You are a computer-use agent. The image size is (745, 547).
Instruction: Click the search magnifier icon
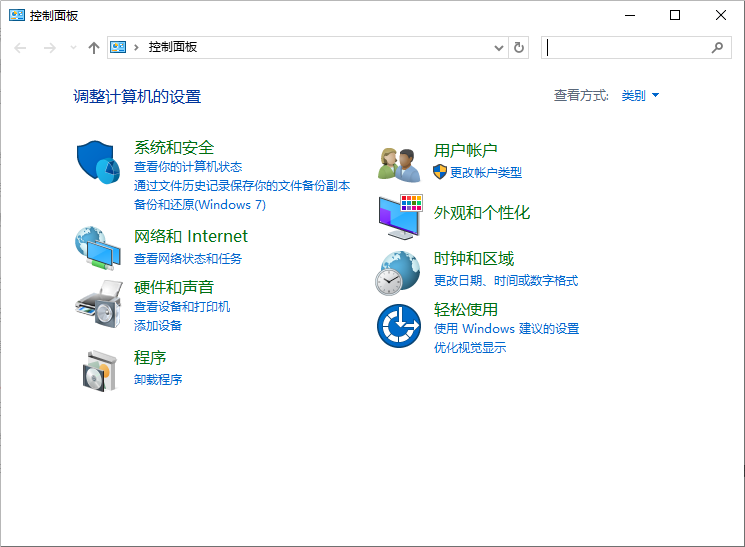pyautogui.click(x=717, y=47)
